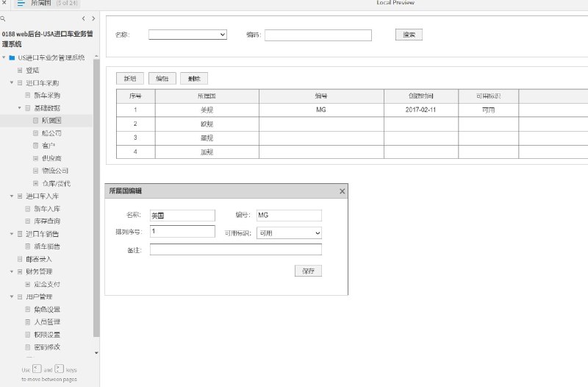Click sidebar vertical scrollbar
Screen dimensions: 588x387
96,198
